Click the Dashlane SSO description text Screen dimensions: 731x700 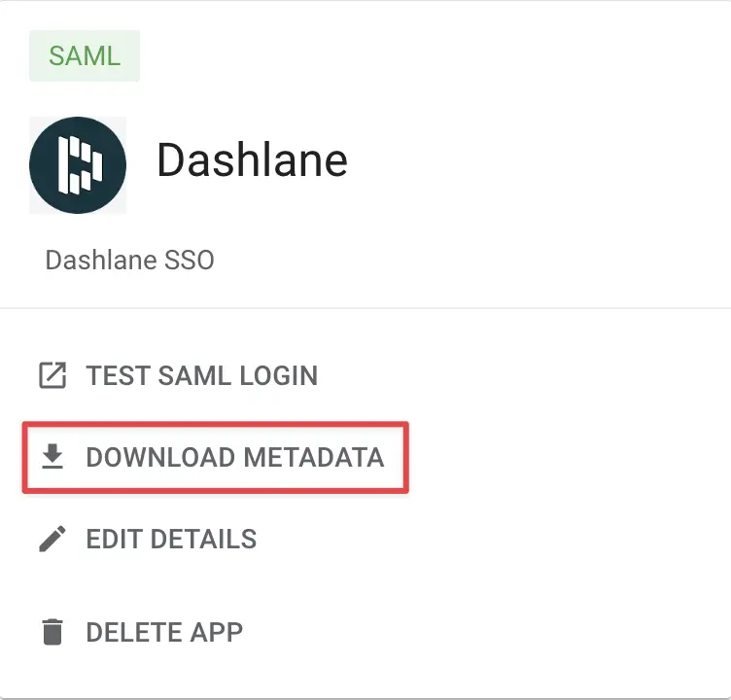pyautogui.click(x=129, y=261)
